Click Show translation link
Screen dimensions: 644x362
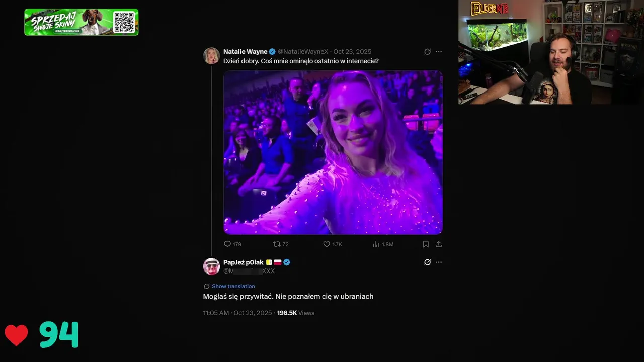[233, 286]
